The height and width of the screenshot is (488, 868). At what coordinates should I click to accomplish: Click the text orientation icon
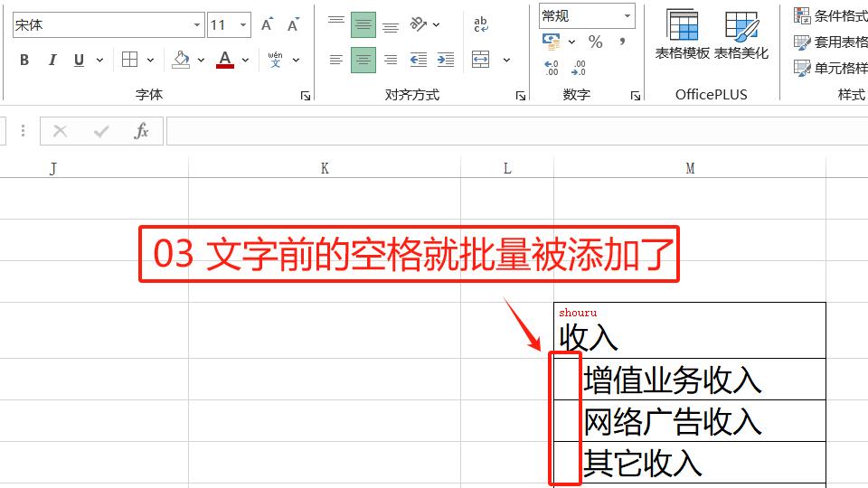coord(418,24)
